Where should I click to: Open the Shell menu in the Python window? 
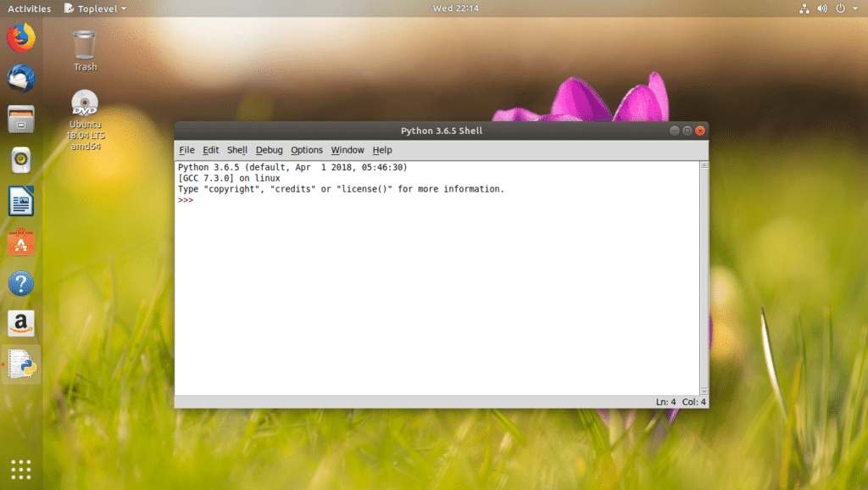click(x=236, y=150)
